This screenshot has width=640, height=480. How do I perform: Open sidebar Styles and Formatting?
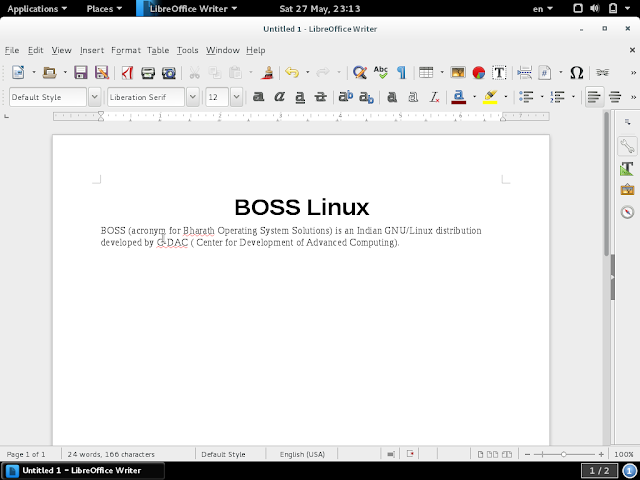[627, 169]
